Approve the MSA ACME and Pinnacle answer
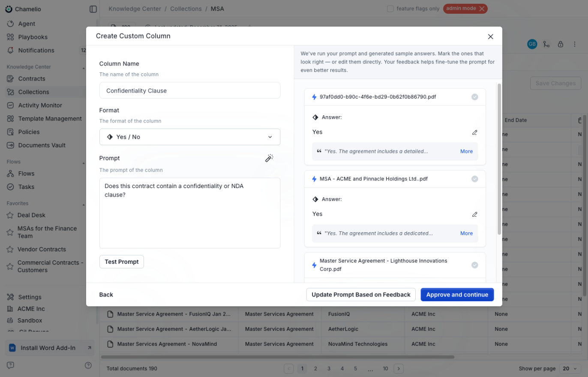The image size is (588, 377). [474, 179]
